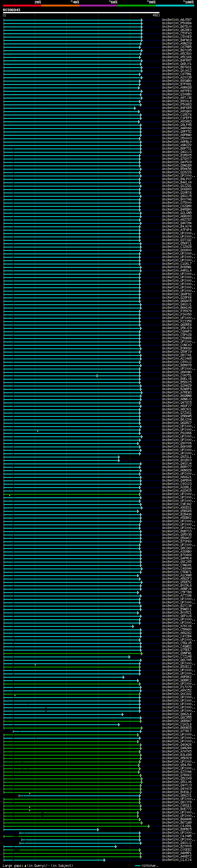Select hit label UniRef100_Q4PMC4
The width and height of the screenshot is (197, 868).
tap(177, 558)
